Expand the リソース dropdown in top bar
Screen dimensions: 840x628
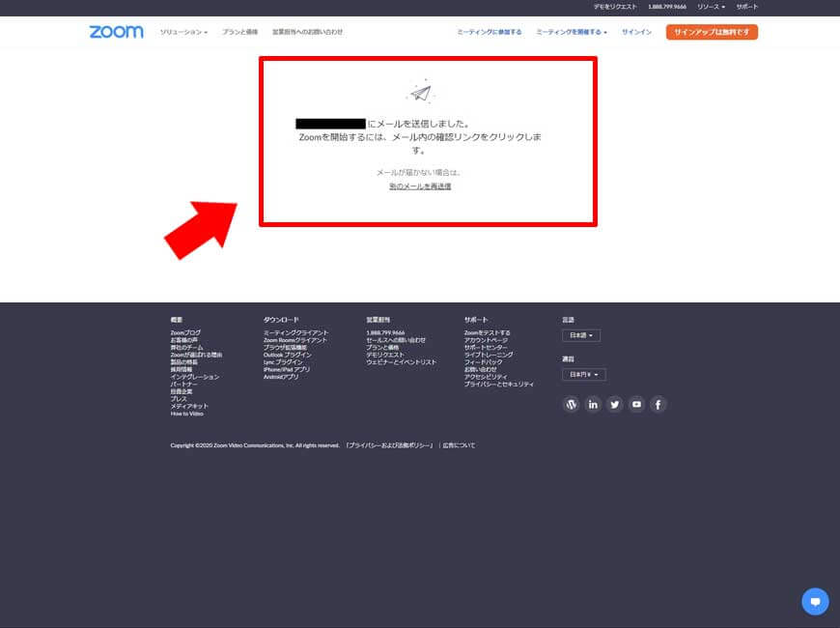click(711, 7)
